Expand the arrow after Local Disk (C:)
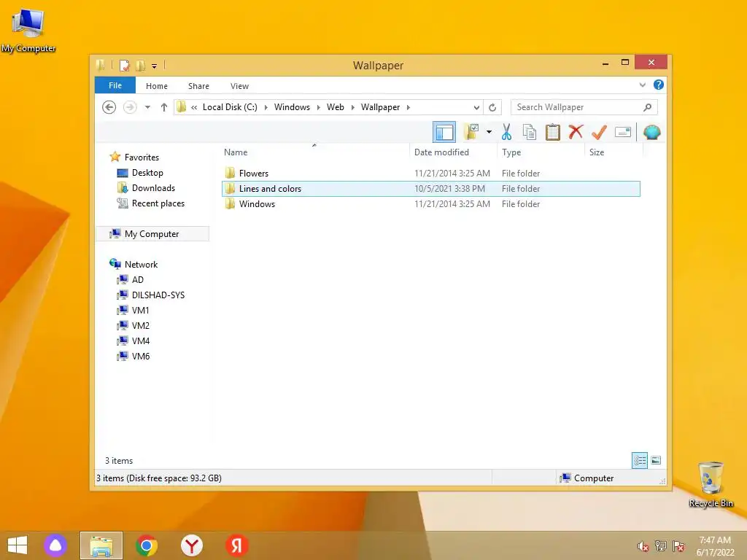Screen dimensions: 747x560 (x=266, y=108)
